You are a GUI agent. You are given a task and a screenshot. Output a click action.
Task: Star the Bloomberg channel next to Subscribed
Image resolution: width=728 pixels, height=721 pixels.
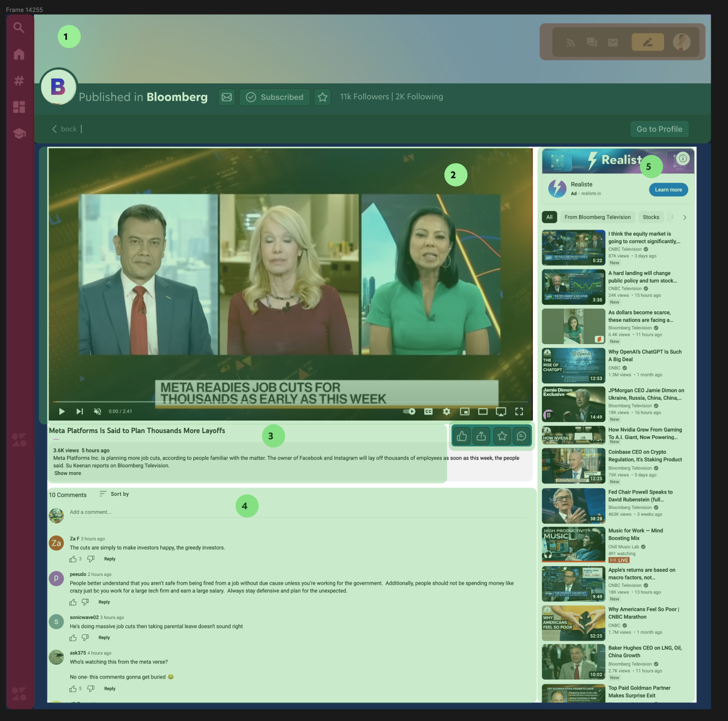322,97
